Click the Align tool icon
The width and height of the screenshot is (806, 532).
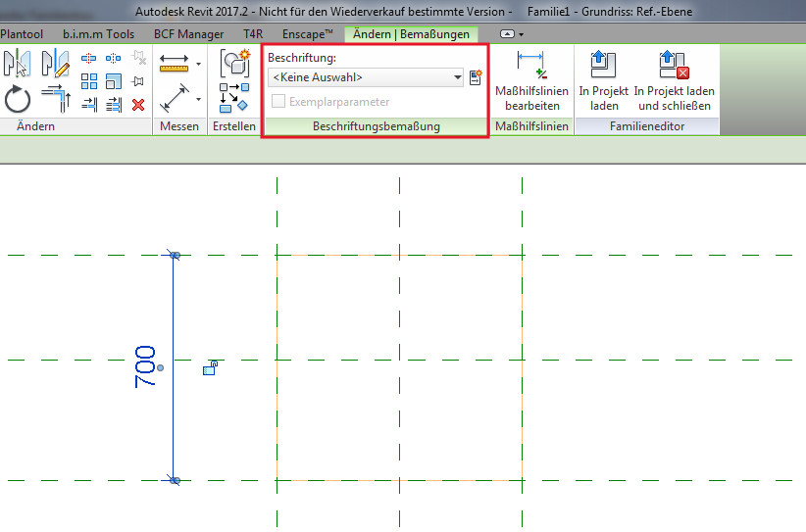pyautogui.click(x=18, y=64)
